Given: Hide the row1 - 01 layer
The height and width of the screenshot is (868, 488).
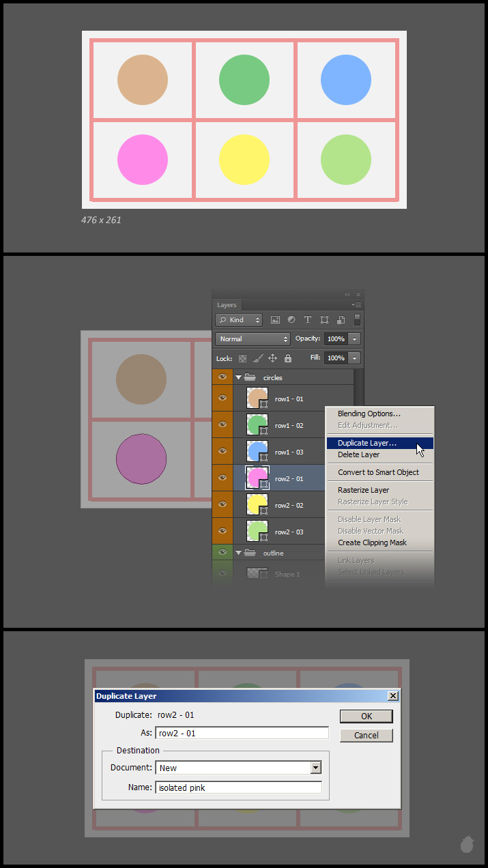Looking at the screenshot, I should pyautogui.click(x=222, y=399).
